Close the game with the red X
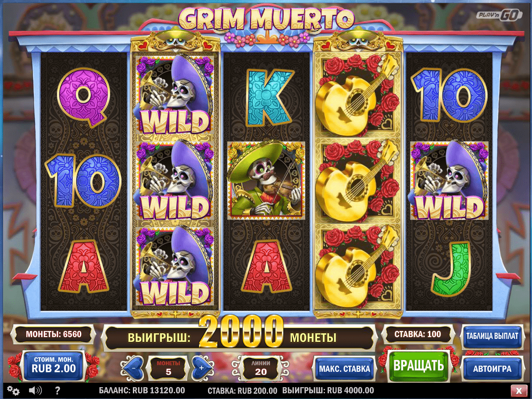The image size is (532, 399). pyautogui.click(x=519, y=390)
